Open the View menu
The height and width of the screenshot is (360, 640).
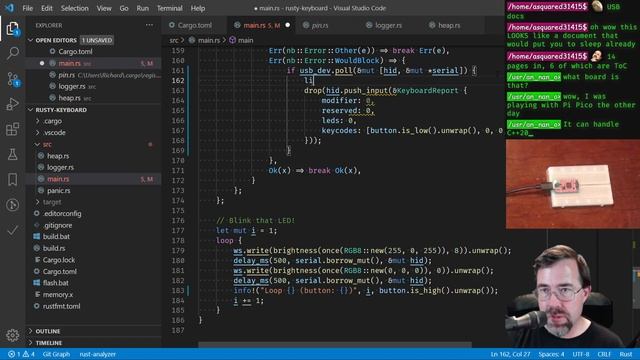pyautogui.click(x=104, y=8)
